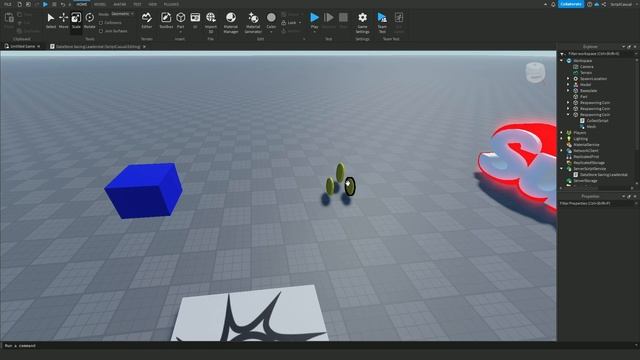Viewport: 640px width, 360px height.
Task: Select ReplicatedStorage in the Explorer
Action: pyautogui.click(x=589, y=163)
